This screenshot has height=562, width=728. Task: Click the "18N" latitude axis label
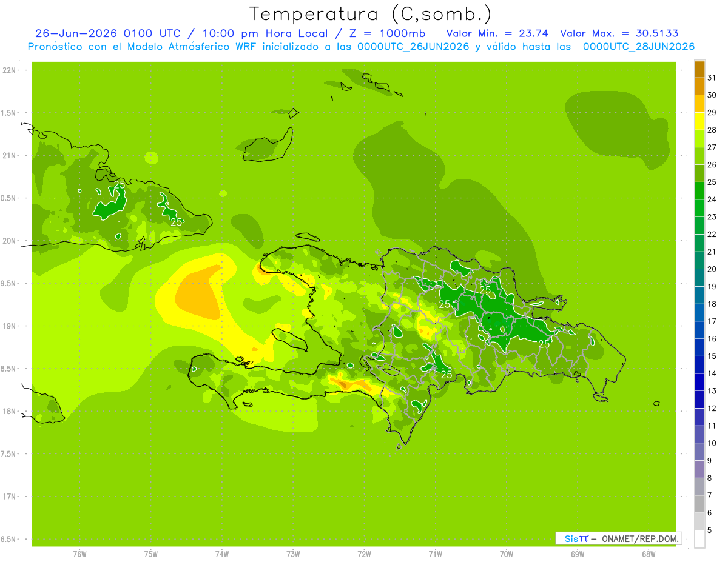click(x=10, y=412)
